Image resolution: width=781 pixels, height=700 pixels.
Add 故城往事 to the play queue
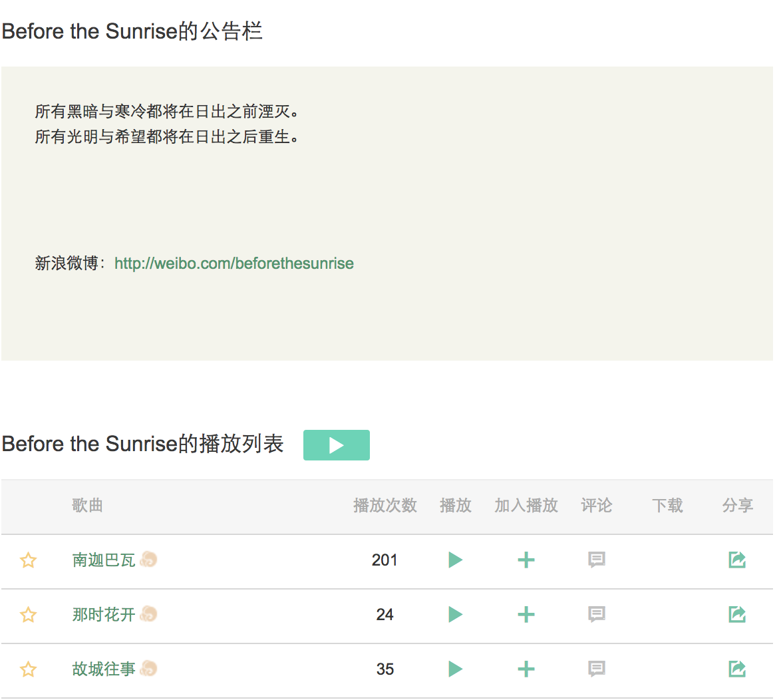pos(526,669)
